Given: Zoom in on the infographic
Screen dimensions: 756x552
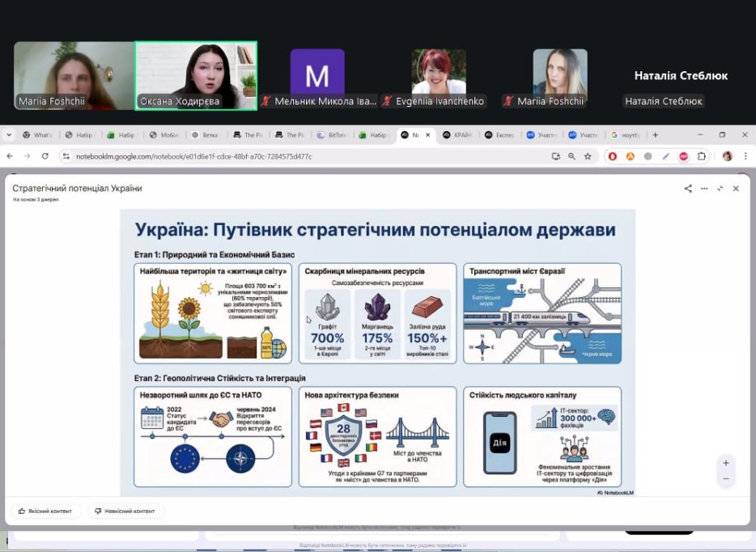Looking at the screenshot, I should point(726,463).
